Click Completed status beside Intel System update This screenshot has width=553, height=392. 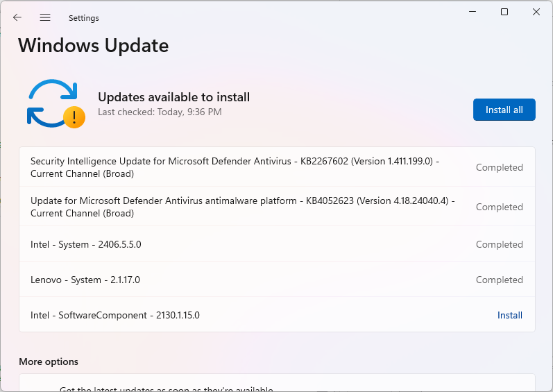[499, 244]
